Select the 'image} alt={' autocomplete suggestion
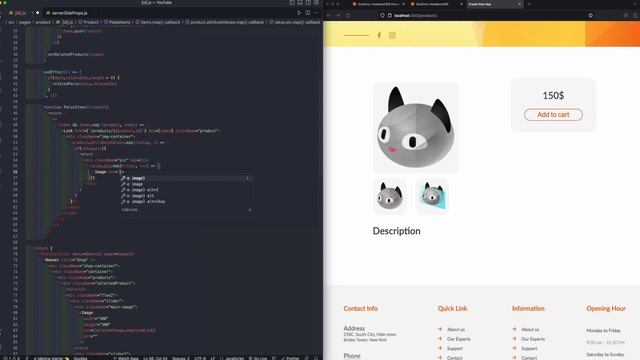 (x=186, y=190)
